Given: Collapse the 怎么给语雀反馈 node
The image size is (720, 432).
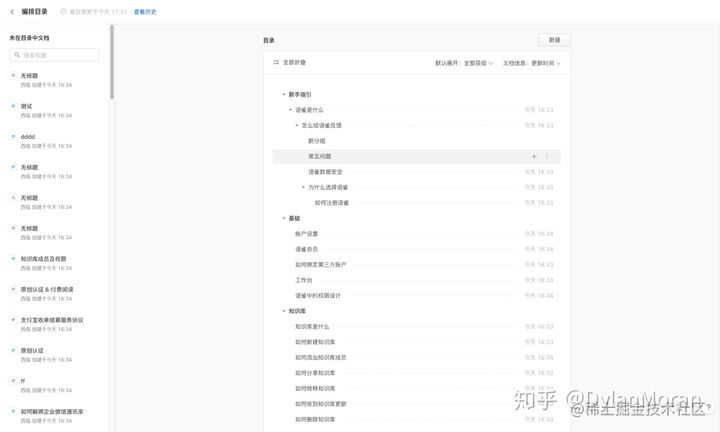Looking at the screenshot, I should click(297, 125).
